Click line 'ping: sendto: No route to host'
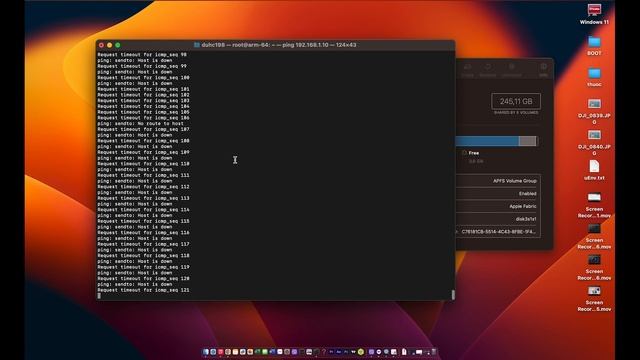 pos(140,123)
